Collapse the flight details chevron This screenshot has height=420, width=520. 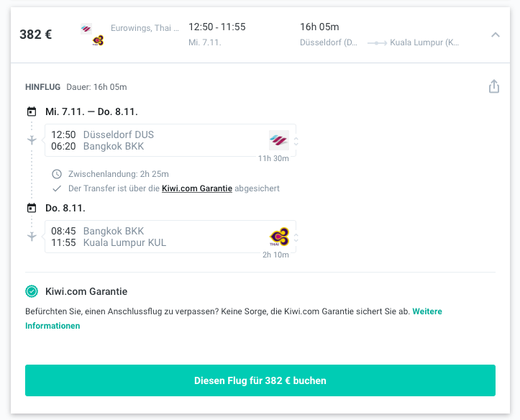click(495, 35)
